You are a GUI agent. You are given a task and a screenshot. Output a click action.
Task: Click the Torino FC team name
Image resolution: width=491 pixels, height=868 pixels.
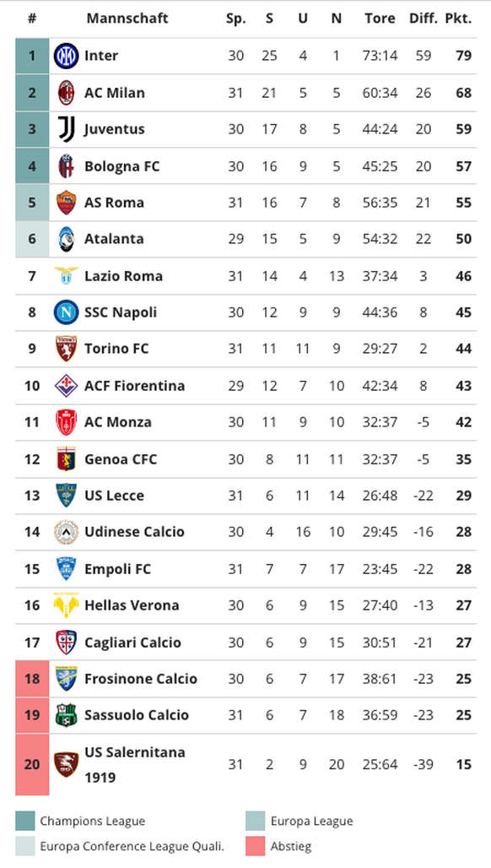pos(116,349)
